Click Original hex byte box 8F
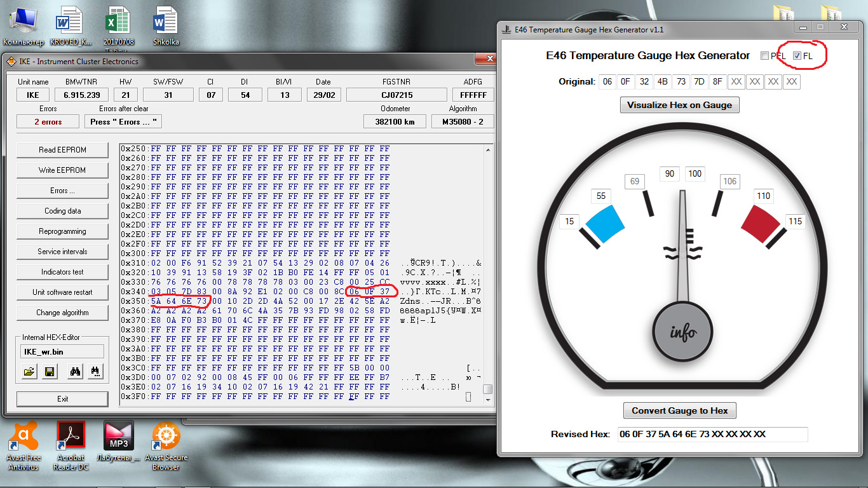Image resolution: width=868 pixels, height=488 pixels. [718, 81]
